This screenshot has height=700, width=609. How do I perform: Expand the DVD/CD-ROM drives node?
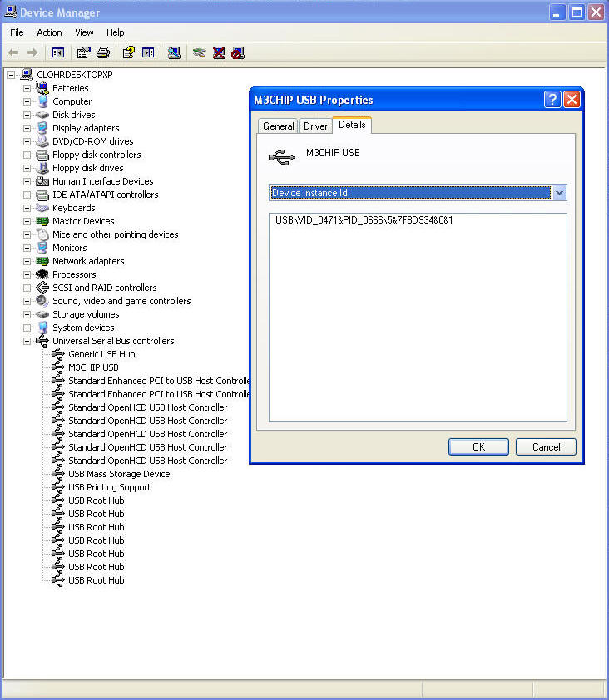(27, 142)
